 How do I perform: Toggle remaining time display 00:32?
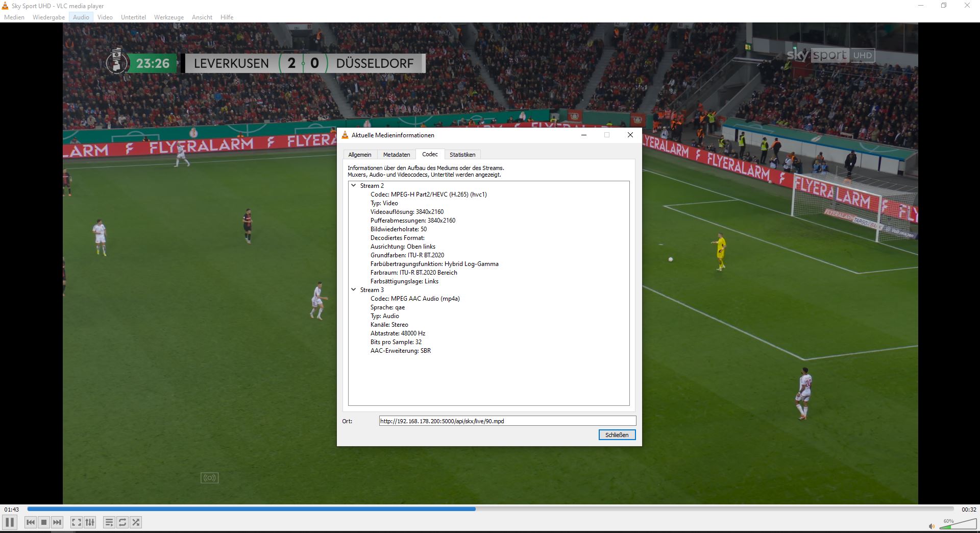pos(969,510)
